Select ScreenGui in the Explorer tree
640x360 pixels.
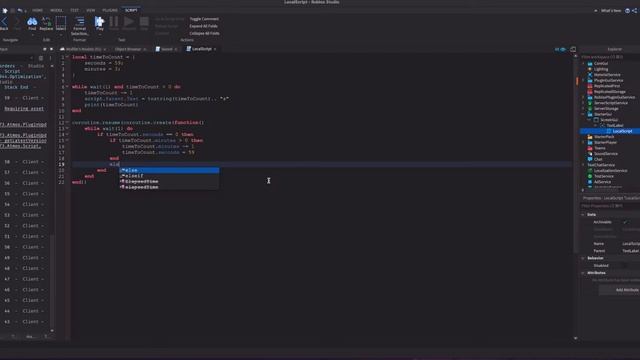tap(609, 120)
